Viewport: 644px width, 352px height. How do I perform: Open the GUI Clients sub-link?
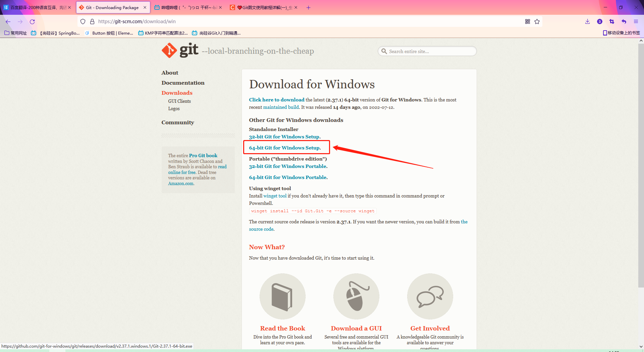(179, 101)
